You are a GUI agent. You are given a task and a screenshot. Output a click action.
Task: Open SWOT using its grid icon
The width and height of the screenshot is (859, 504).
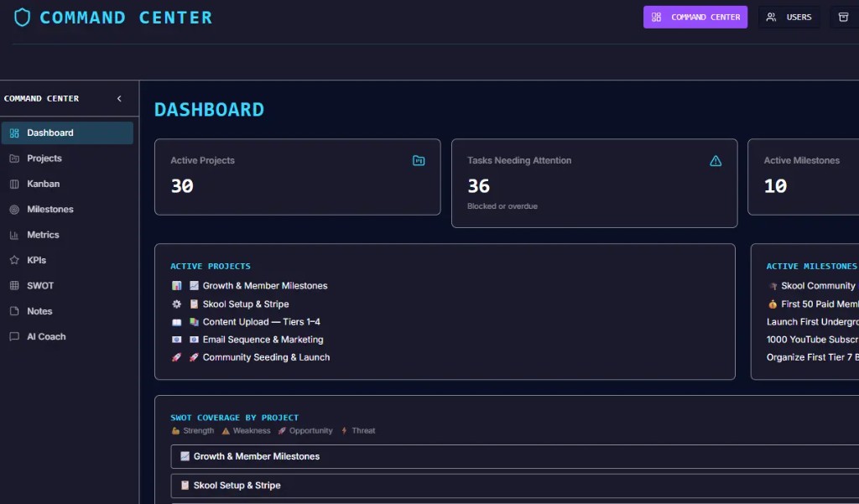click(x=13, y=285)
